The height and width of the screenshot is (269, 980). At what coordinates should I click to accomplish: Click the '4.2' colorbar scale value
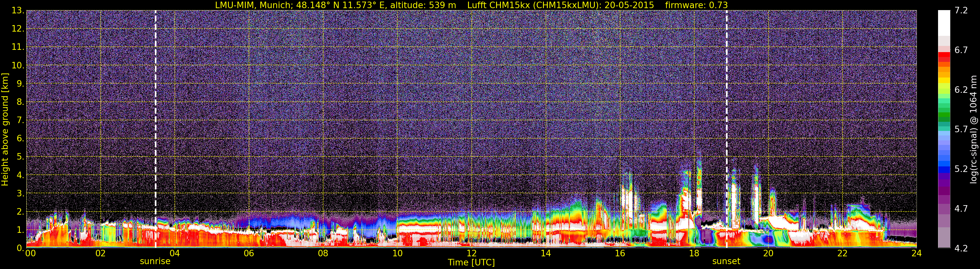(x=961, y=248)
